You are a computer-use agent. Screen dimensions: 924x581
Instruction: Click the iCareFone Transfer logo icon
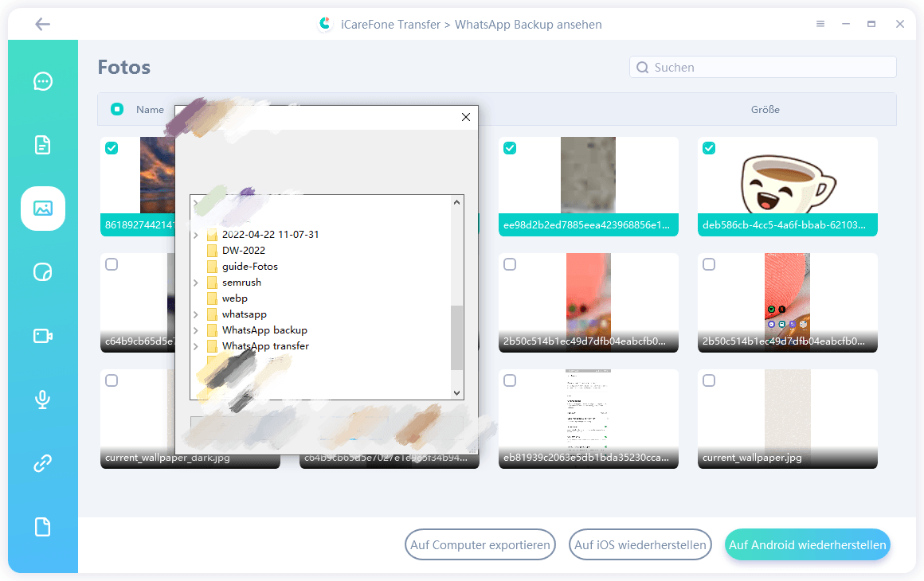point(325,24)
